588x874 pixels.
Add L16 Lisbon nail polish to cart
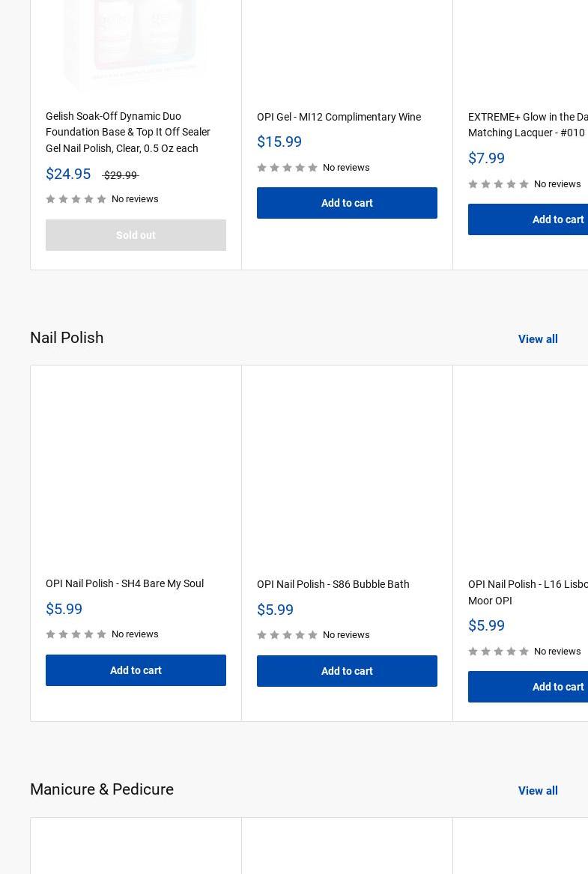click(x=557, y=687)
